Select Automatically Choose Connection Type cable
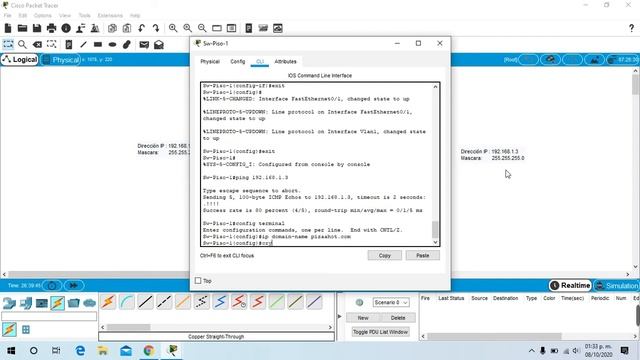The image size is (640, 360). point(108,302)
